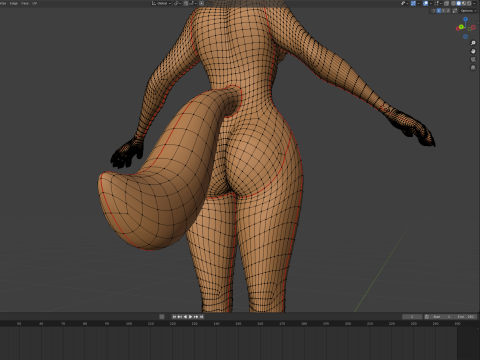Toggle the viewport overlays button
This screenshot has width=480, height=360.
[x=425, y=3]
